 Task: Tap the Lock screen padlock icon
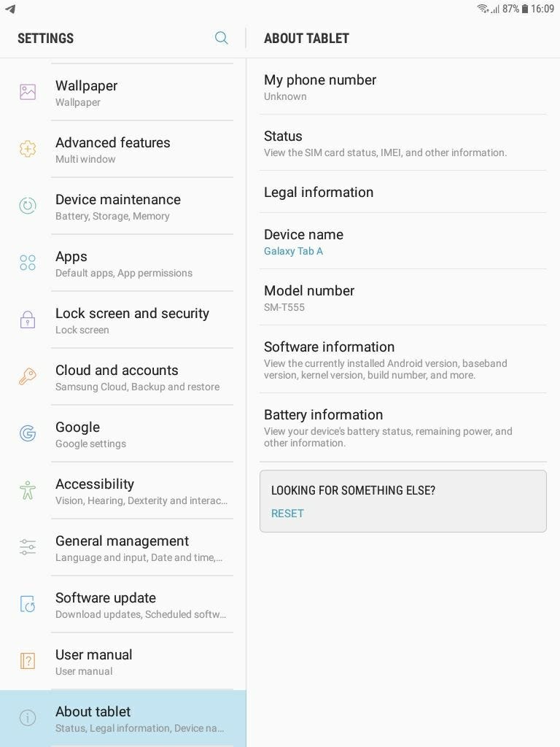pyautogui.click(x=28, y=320)
